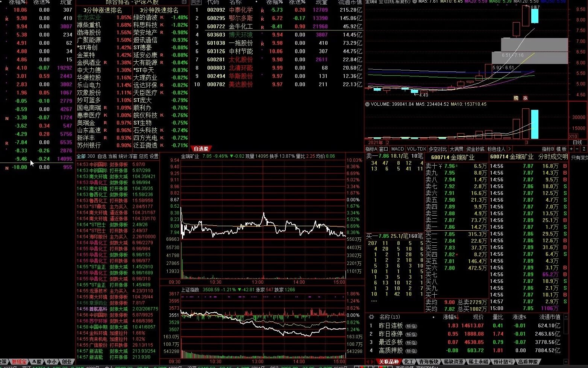
Task: Click the cyan latest volume bar
Action: (x=534, y=125)
